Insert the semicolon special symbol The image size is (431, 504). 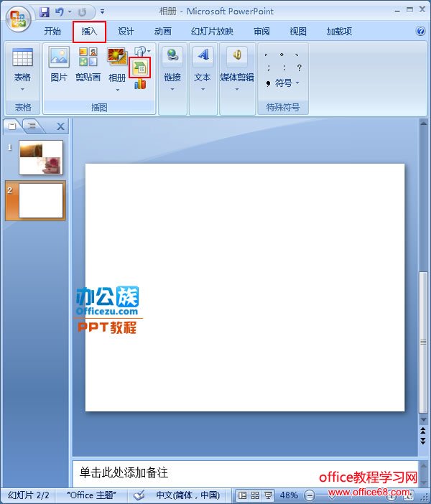tap(268, 67)
